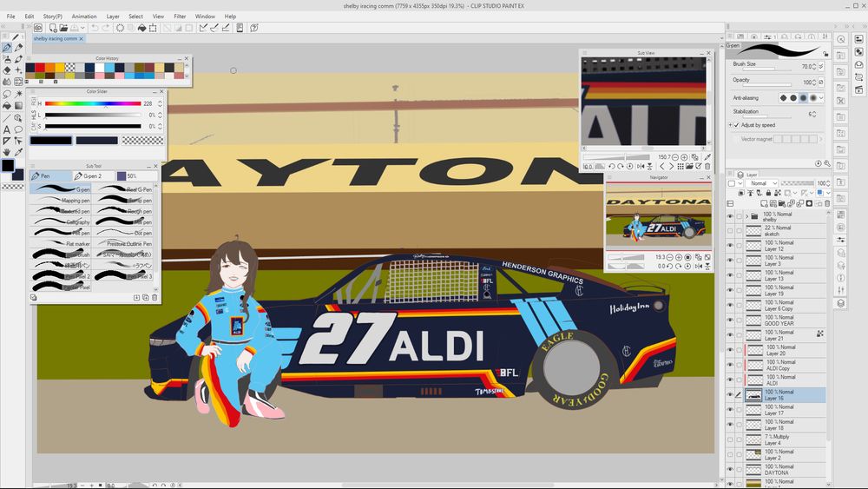Screen dimensions: 868x489
Task: Delete layer using trash icon in Layer panel
Action: 827,203
